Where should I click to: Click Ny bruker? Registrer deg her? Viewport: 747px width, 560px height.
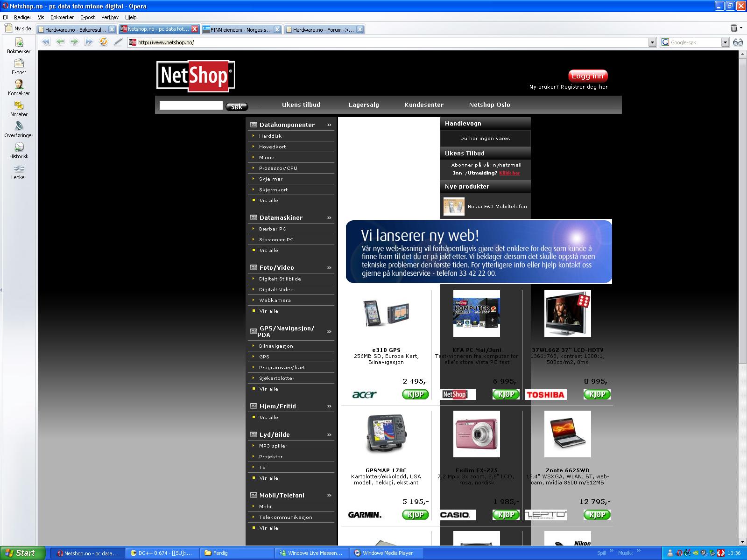569,87
